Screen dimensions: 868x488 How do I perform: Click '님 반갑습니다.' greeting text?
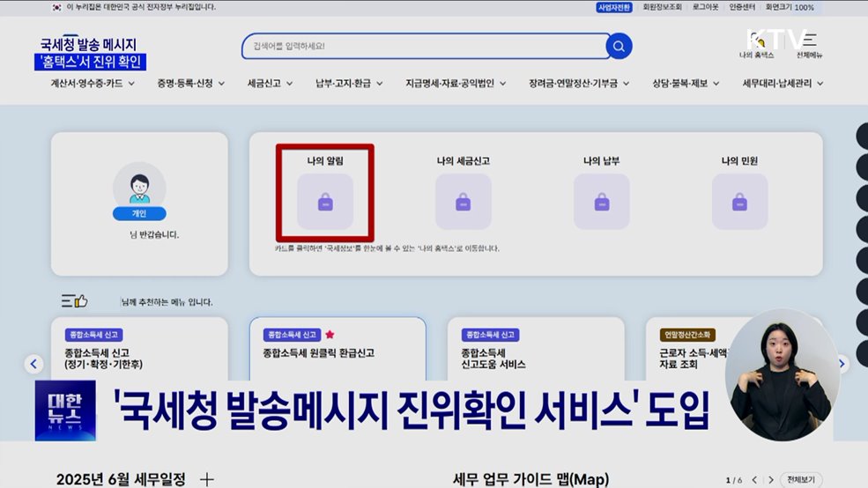tap(154, 234)
